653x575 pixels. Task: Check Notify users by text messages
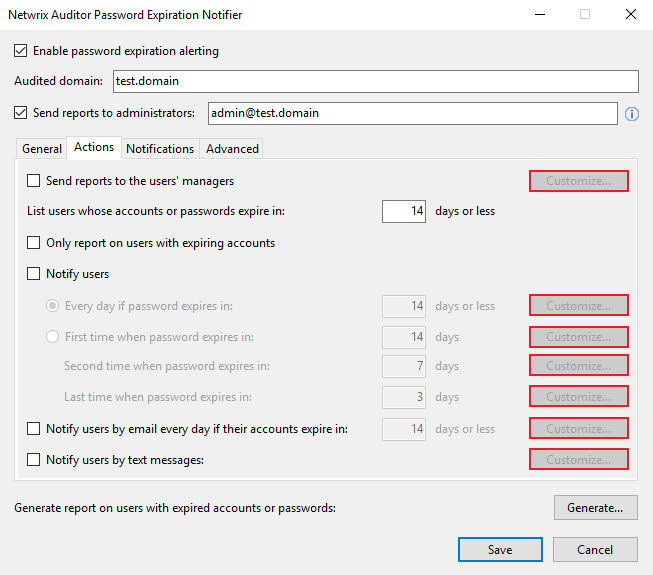pos(34,460)
